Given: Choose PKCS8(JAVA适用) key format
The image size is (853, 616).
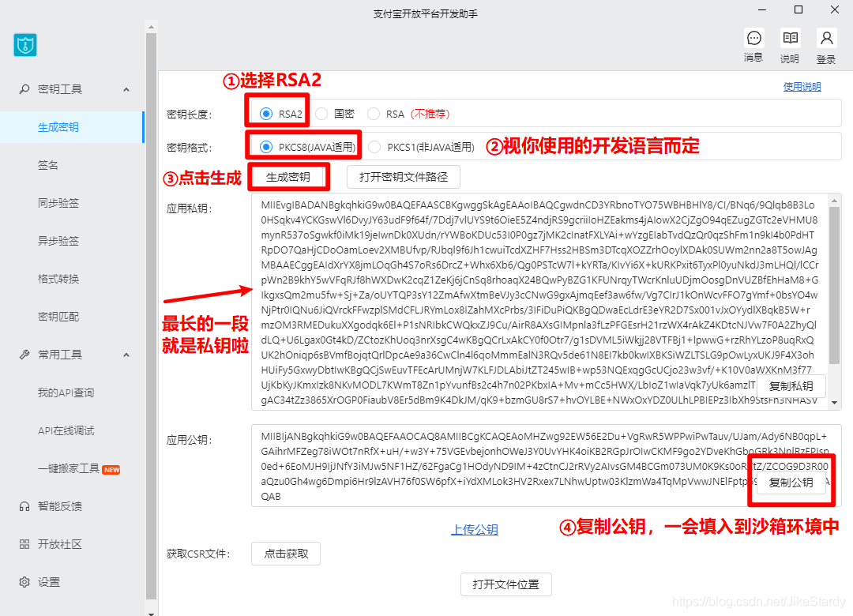Looking at the screenshot, I should (x=266, y=147).
